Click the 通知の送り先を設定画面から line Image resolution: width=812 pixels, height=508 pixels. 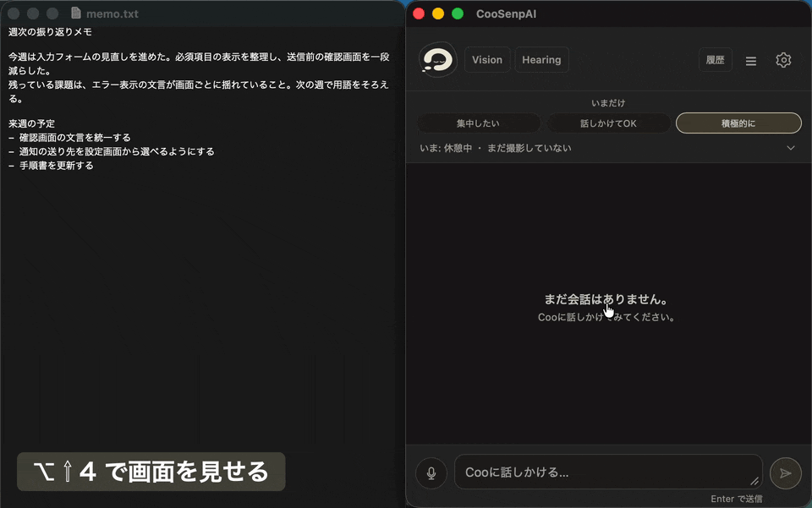coord(112,151)
